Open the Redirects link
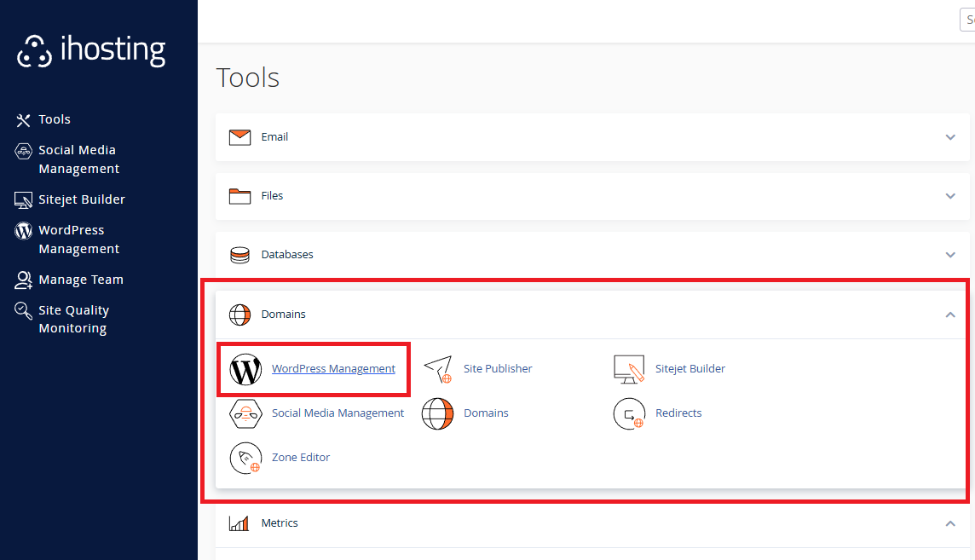Viewport: 975px width, 560px height. (678, 413)
